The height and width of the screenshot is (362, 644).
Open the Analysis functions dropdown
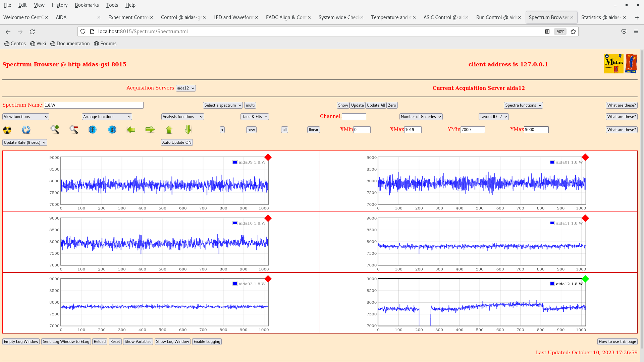pos(182,117)
